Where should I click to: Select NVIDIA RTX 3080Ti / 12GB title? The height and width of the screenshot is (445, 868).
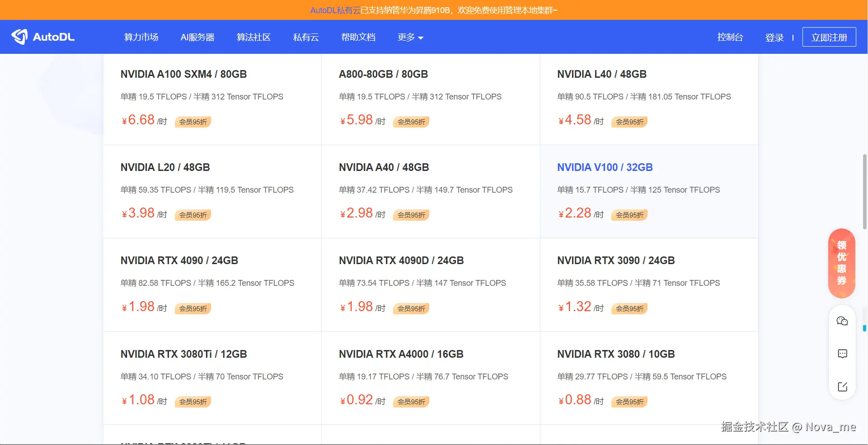[x=183, y=354]
